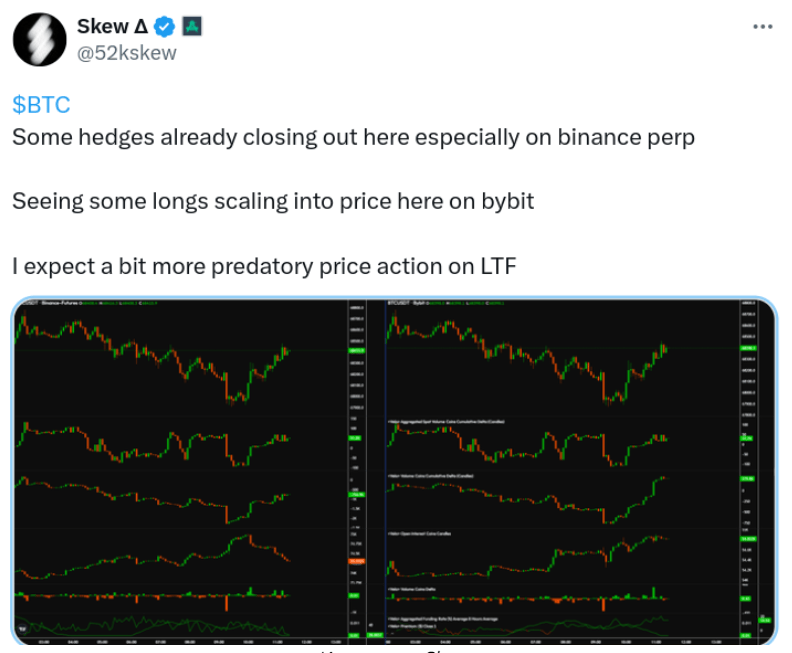Image resolution: width=792 pixels, height=653 pixels.
Task: Click the Volume Coins Delta label on Bybit chart
Action: click(417, 590)
